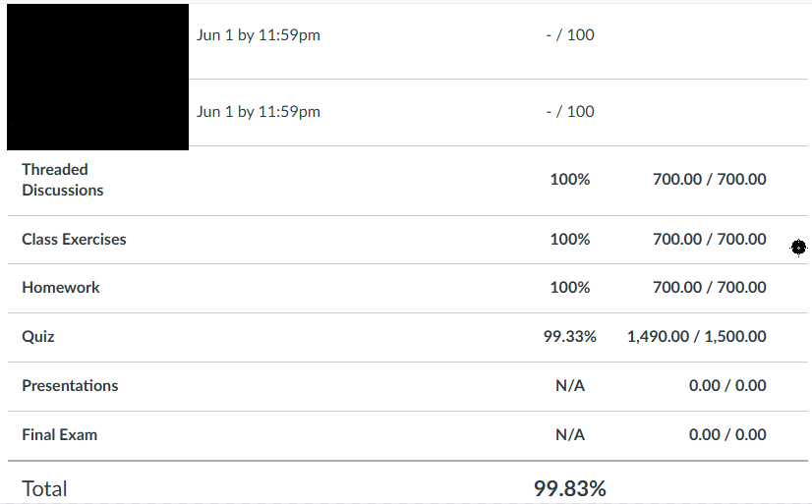This screenshot has width=812, height=504.
Task: Click the 1,490.00 / 1,500.00 quiz points
Action: click(x=697, y=336)
